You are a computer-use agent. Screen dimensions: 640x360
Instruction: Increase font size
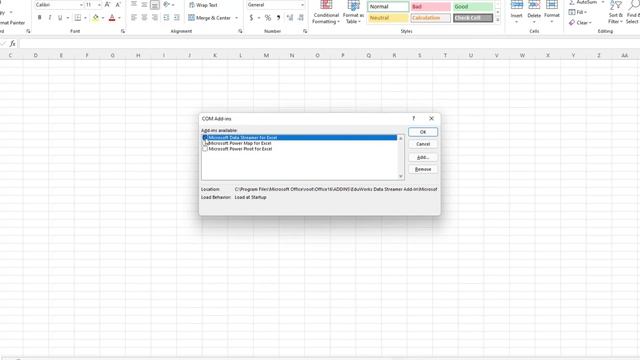107,5
